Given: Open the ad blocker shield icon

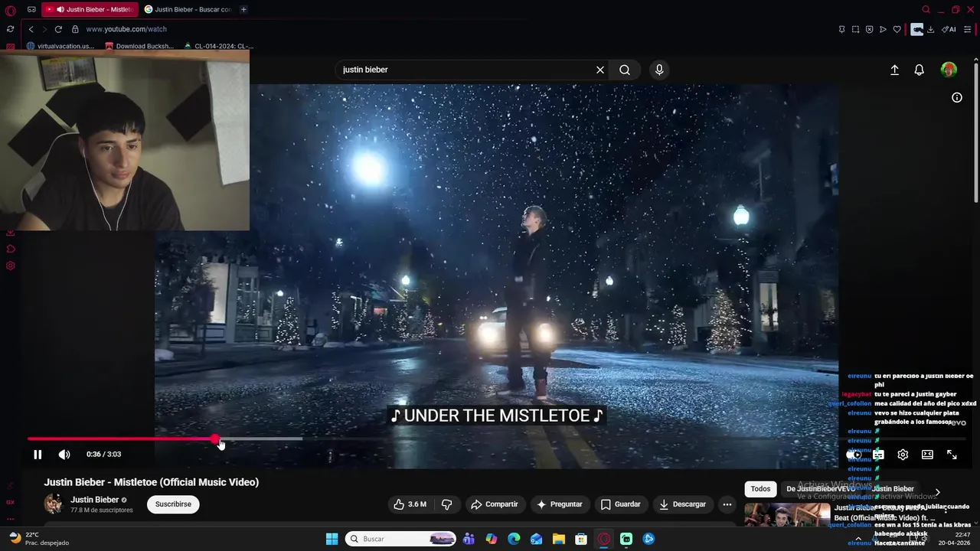Looking at the screenshot, I should click(x=869, y=29).
